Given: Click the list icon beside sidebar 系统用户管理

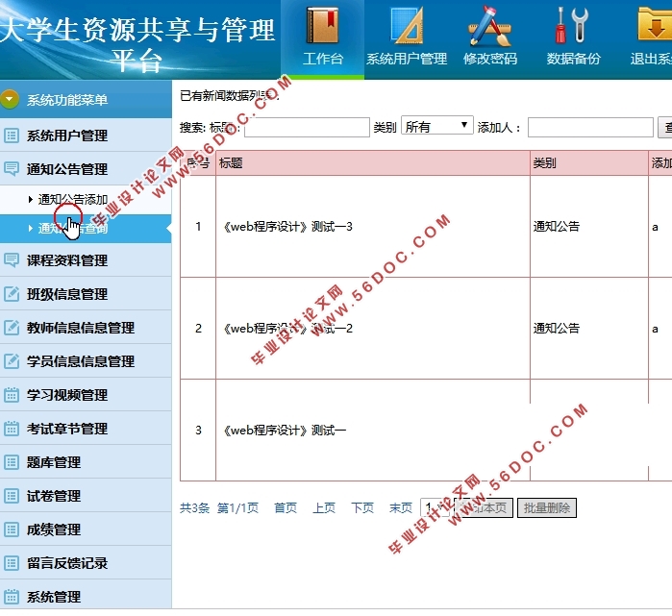Looking at the screenshot, I should pos(12,136).
